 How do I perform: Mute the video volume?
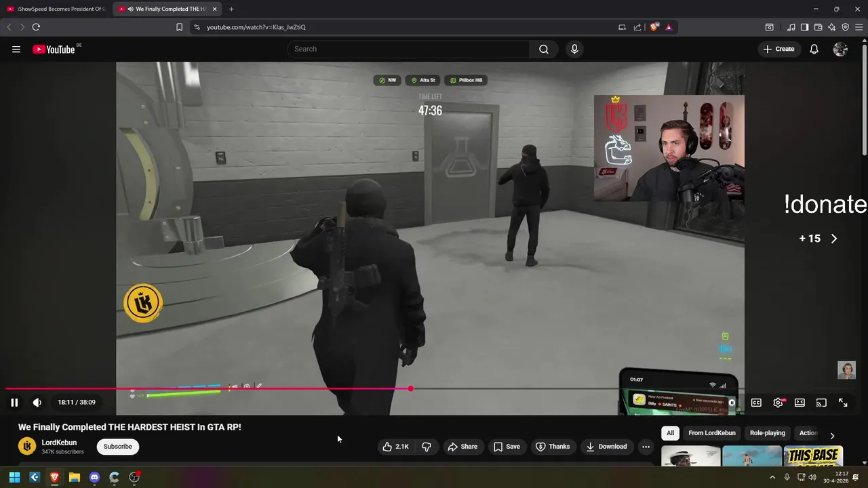coord(37,403)
